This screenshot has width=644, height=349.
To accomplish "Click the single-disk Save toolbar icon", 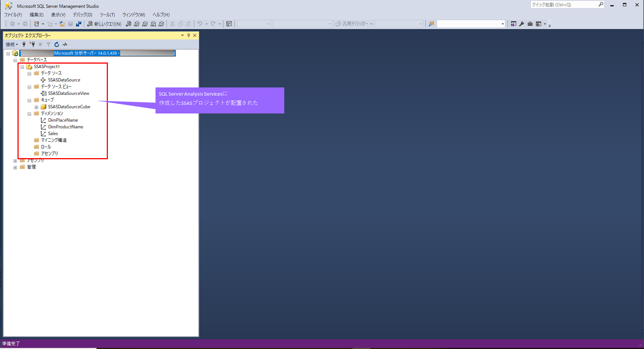I will click(70, 24).
